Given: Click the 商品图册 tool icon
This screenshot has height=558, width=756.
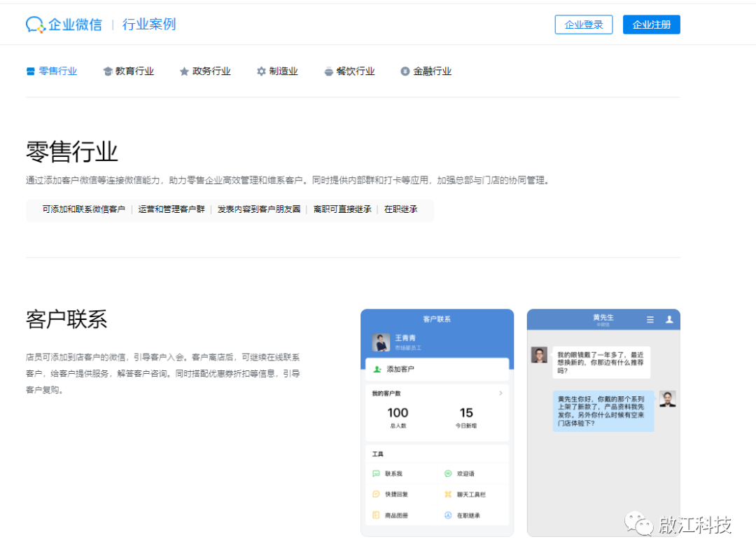Looking at the screenshot, I should [376, 515].
